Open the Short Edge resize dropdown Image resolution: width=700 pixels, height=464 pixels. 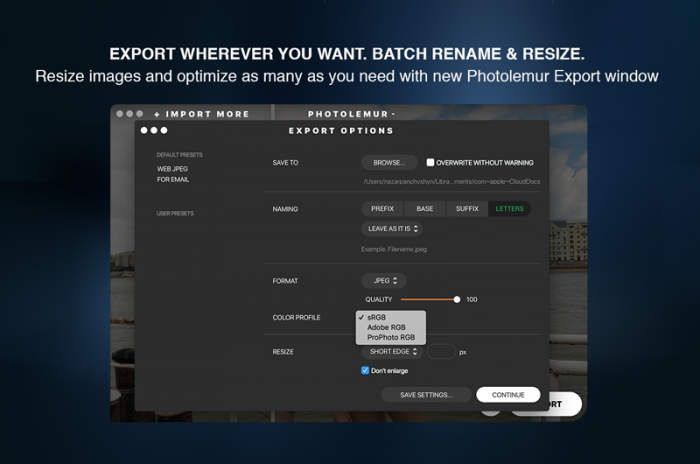(392, 351)
